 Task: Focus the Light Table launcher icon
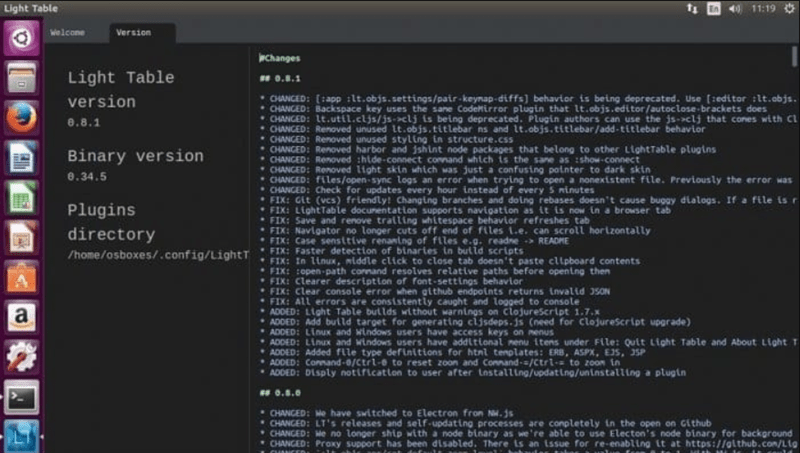21,436
